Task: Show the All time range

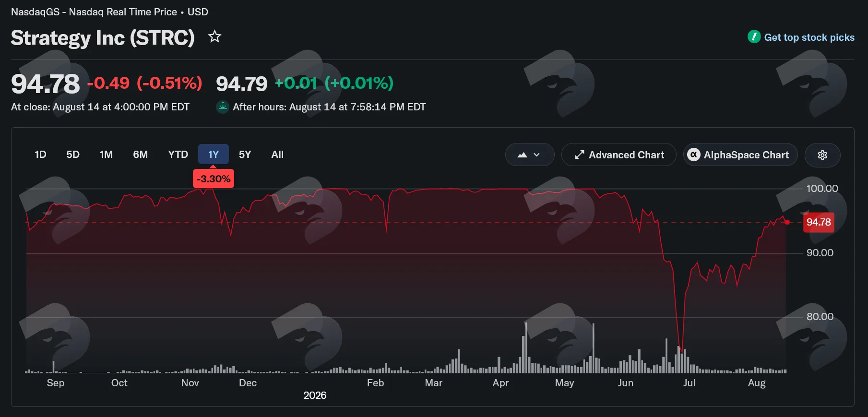Action: [277, 155]
